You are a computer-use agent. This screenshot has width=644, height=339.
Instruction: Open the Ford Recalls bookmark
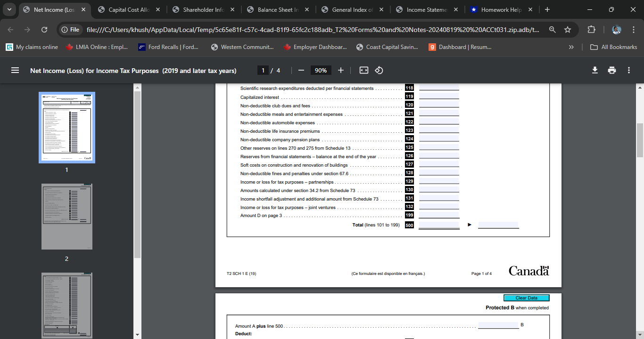(168, 47)
